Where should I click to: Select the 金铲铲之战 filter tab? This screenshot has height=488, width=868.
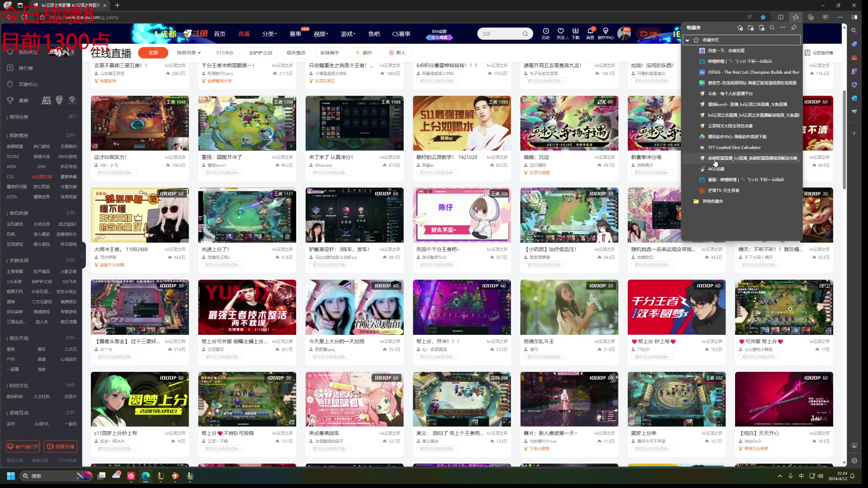tap(260, 53)
